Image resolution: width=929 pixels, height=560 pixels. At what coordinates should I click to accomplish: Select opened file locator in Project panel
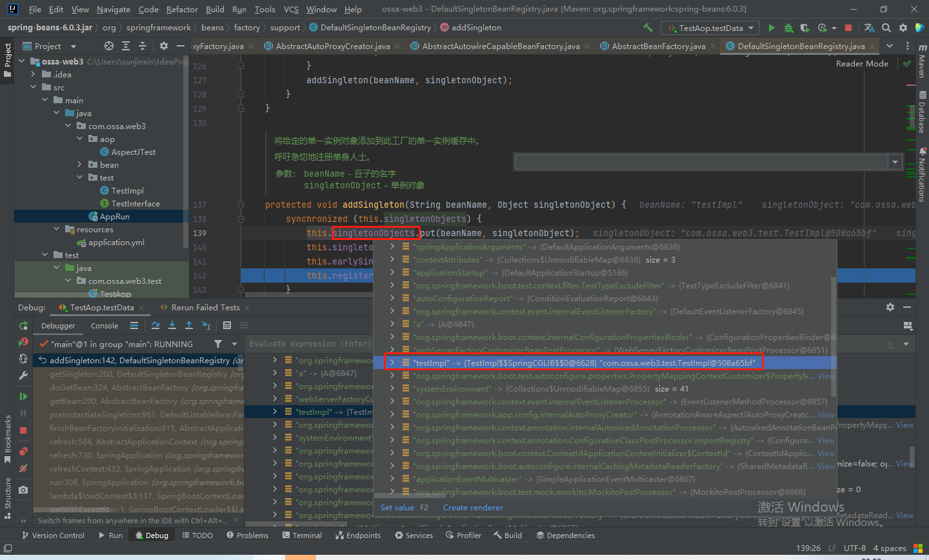click(x=109, y=46)
